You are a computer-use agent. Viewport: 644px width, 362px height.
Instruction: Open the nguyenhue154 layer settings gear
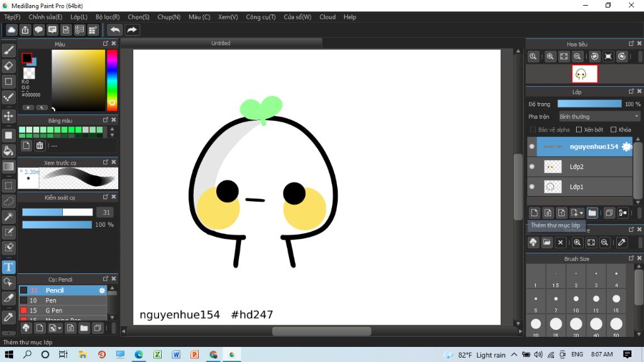pos(626,146)
